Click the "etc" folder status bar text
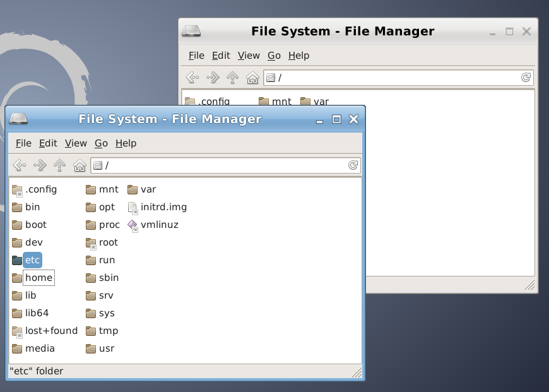 (37, 371)
